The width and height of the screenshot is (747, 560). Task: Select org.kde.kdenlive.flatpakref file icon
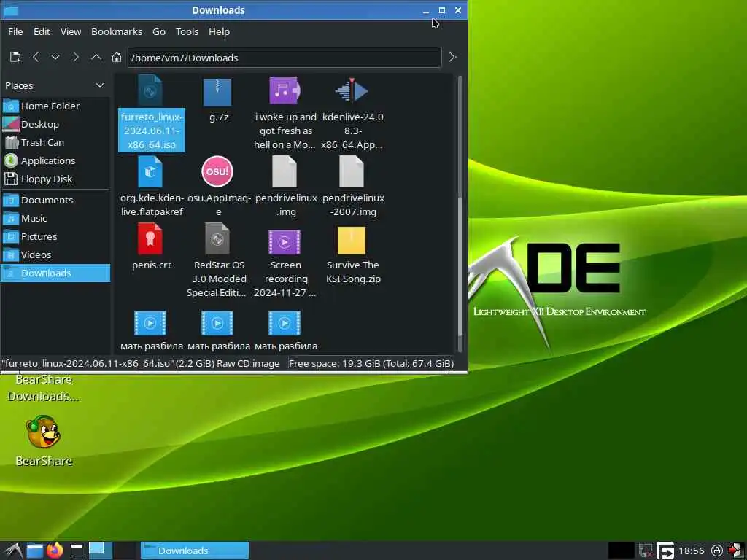150,171
